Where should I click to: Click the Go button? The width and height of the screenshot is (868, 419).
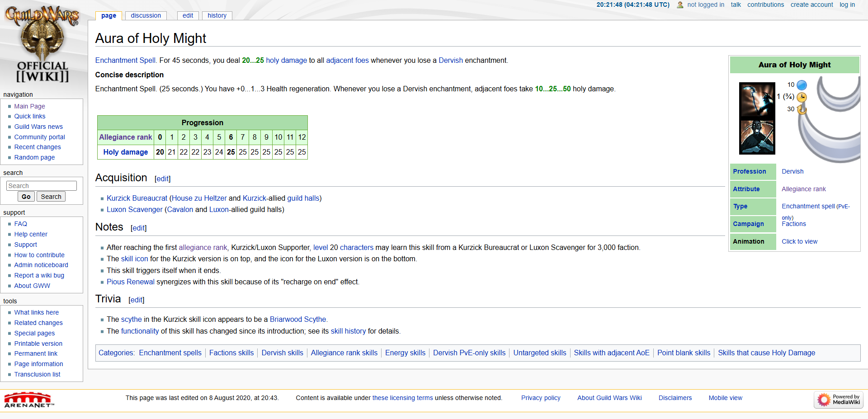pos(26,197)
